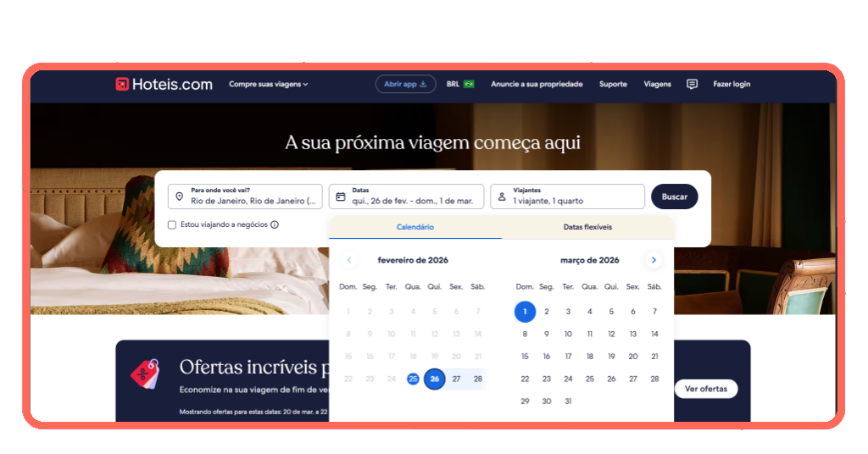Click the destination input 'Para onde você vai?'
868x454 pixels.
pyautogui.click(x=245, y=197)
